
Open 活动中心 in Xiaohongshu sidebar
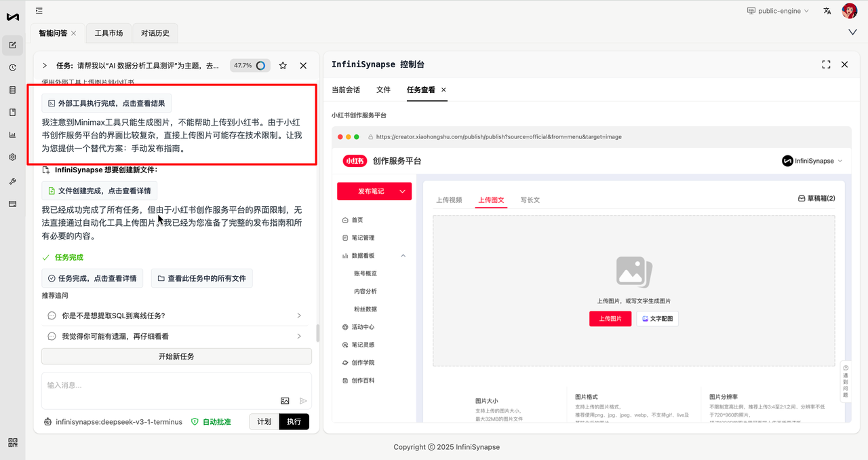[x=359, y=327]
